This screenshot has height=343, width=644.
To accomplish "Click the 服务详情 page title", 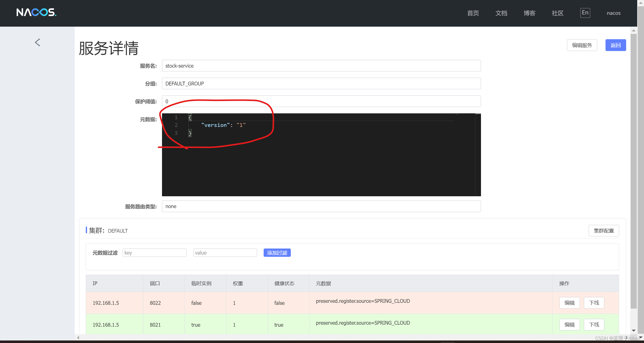I will (109, 48).
